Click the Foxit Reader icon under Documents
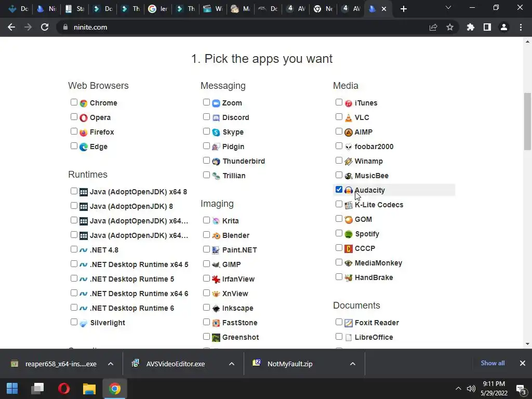 click(x=349, y=323)
